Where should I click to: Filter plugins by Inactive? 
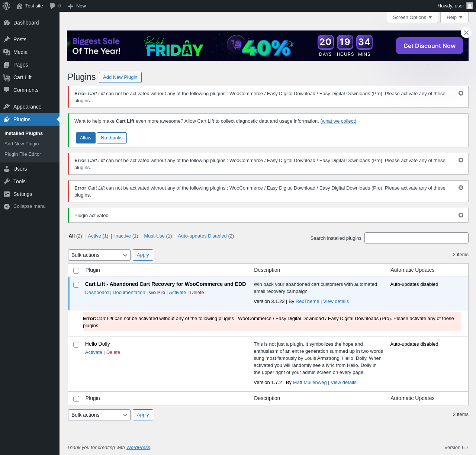click(122, 236)
